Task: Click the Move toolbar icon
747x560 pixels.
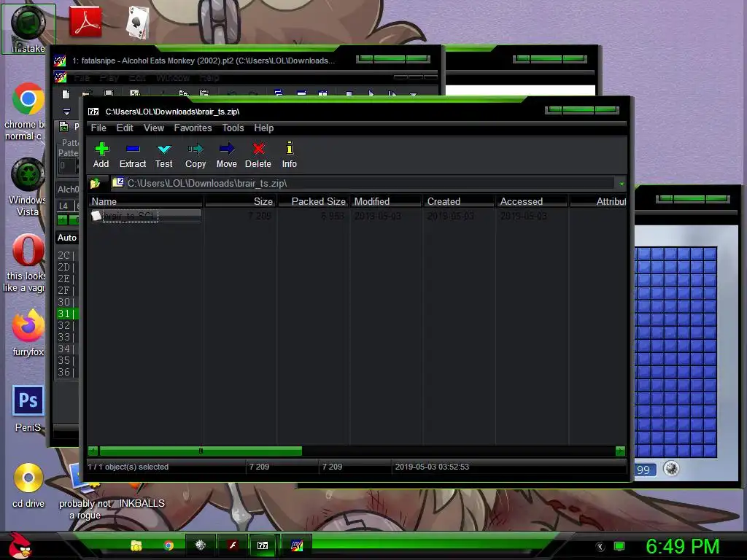Action: (x=226, y=155)
